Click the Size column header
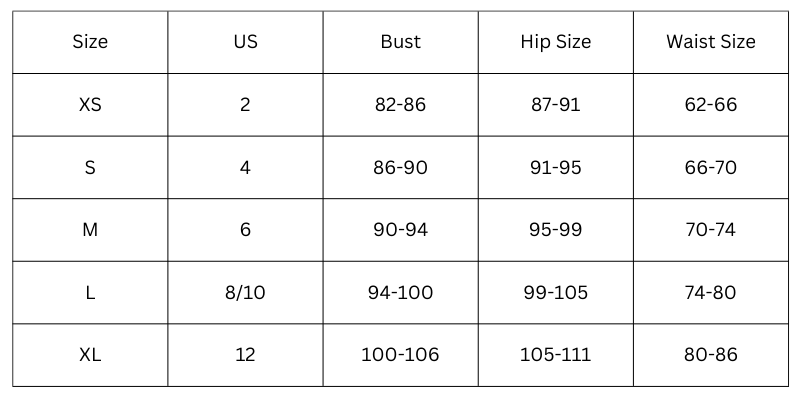Screen dimensions: 800x400 point(90,42)
